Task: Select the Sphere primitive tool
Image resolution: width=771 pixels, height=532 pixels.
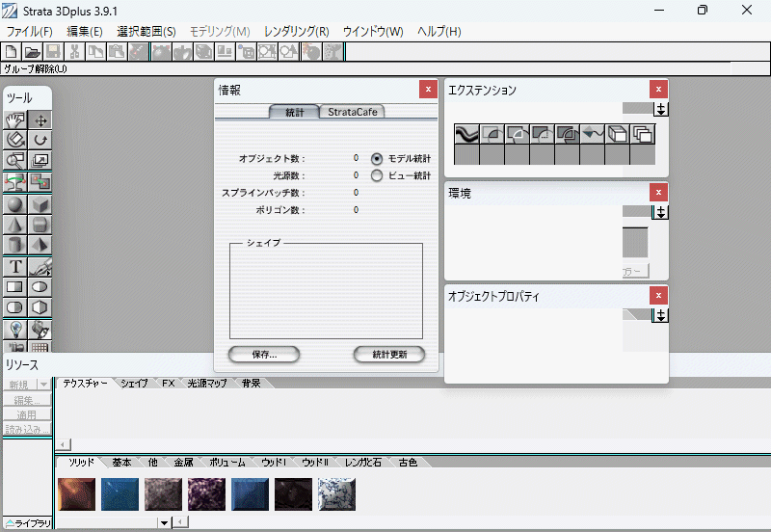Action: [x=15, y=204]
